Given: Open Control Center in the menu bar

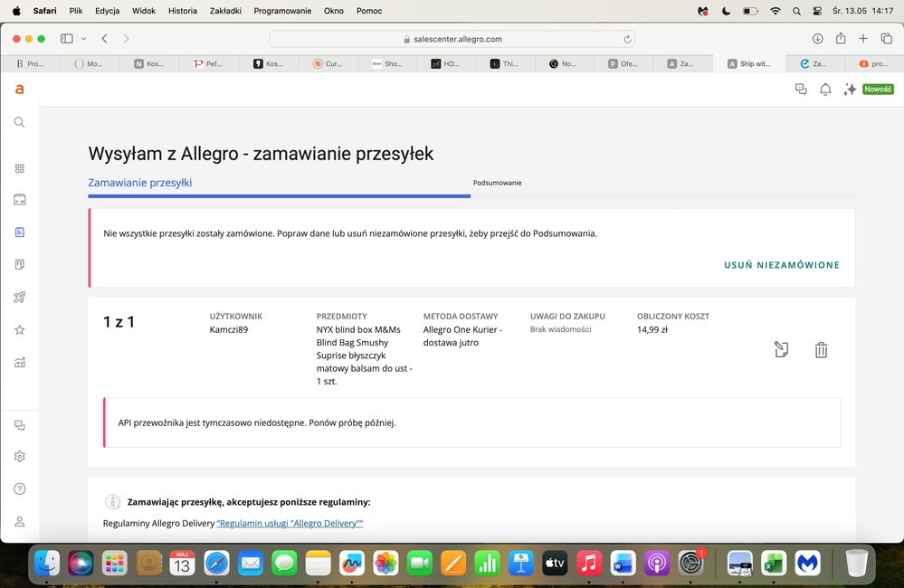Looking at the screenshot, I should tap(817, 11).
